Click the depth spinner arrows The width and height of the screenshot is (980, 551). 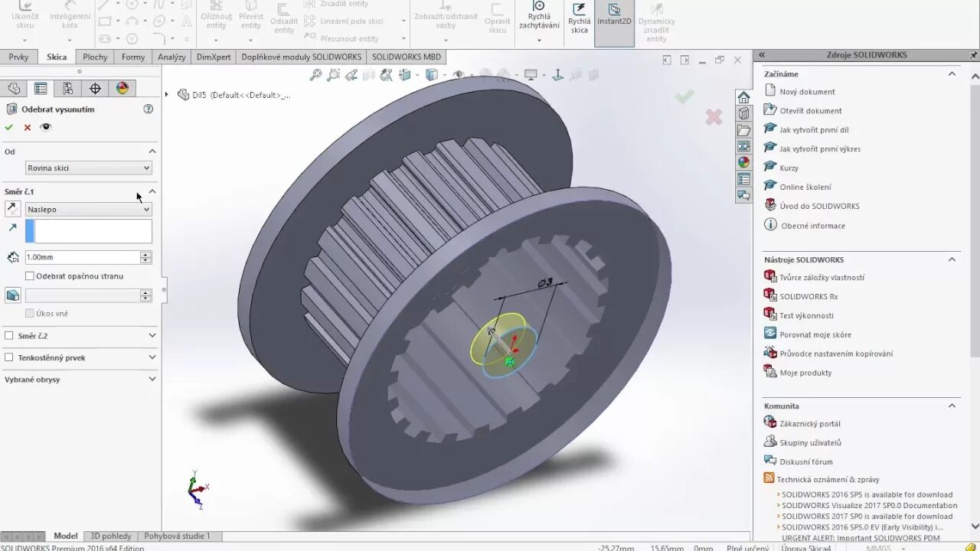[145, 257]
